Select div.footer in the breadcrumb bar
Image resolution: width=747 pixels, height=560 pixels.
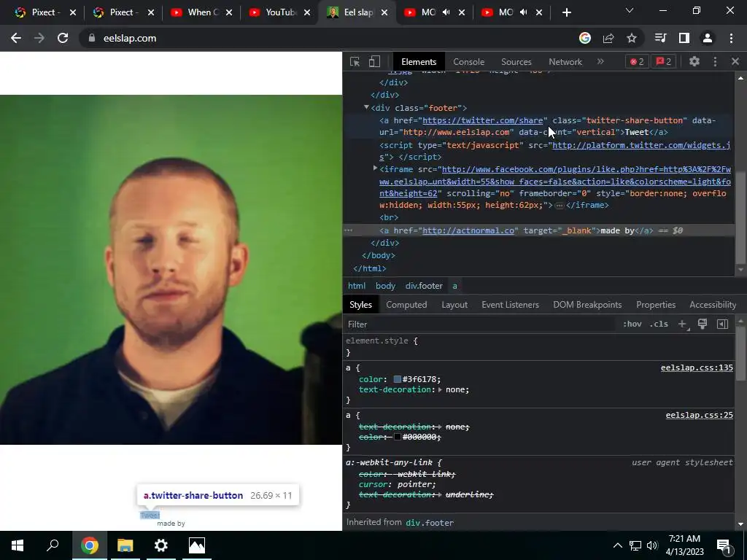[424, 286]
